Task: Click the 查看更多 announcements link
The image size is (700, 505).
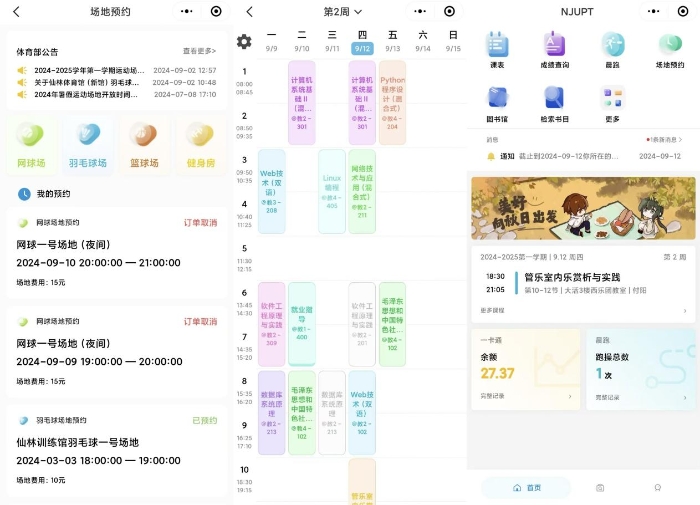Action: click(x=199, y=51)
